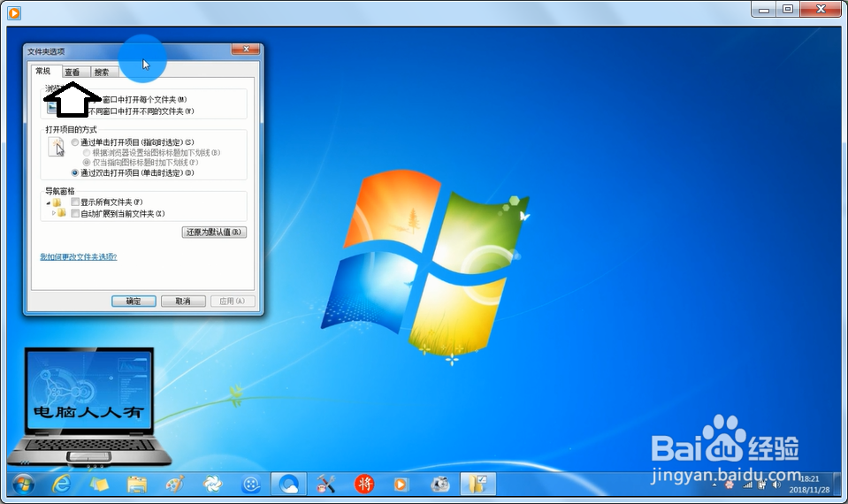
Task: Open the film reel app on the taskbar
Action: [251, 484]
